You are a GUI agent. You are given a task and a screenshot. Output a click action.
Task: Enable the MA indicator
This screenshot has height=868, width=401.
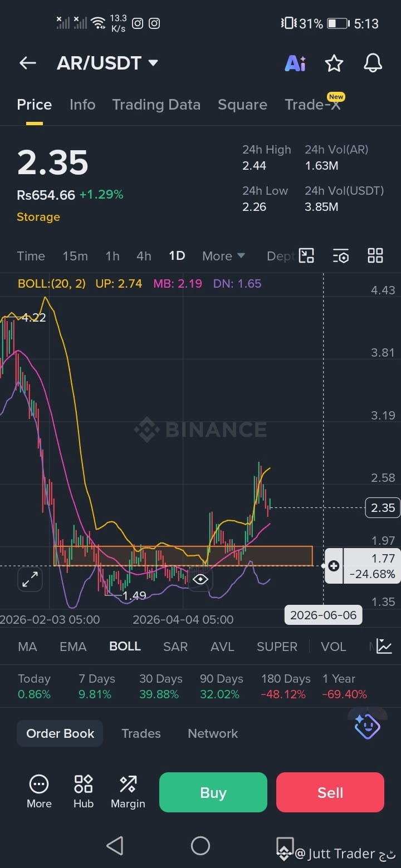(x=27, y=647)
